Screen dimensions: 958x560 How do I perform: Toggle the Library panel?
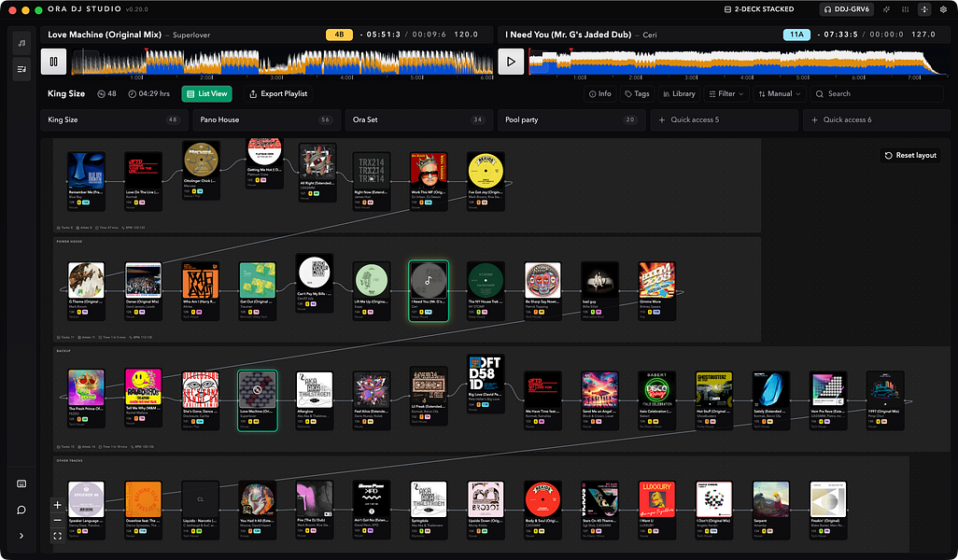(679, 93)
